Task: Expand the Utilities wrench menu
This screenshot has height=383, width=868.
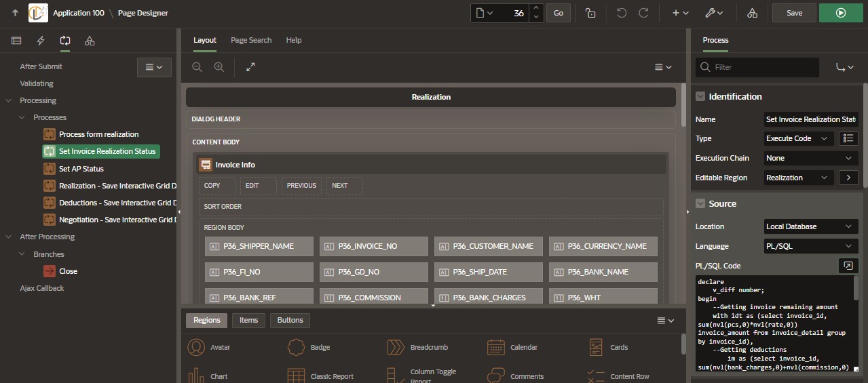Action: (714, 13)
